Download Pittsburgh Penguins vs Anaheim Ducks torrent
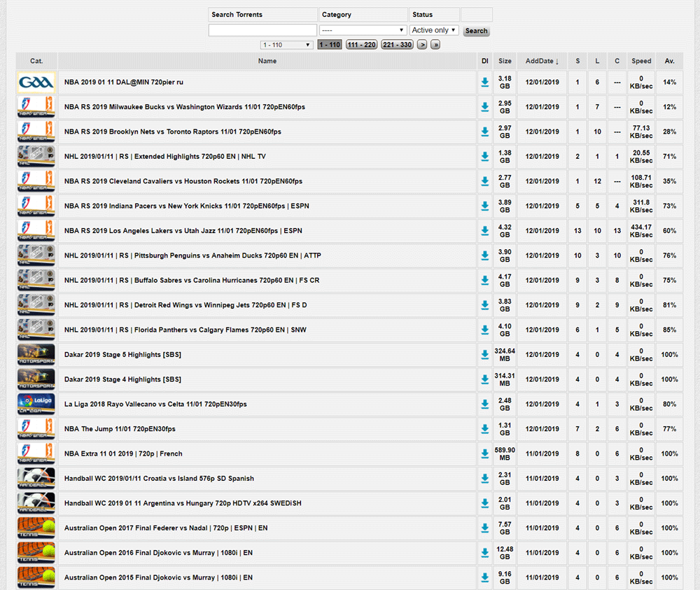 point(484,255)
